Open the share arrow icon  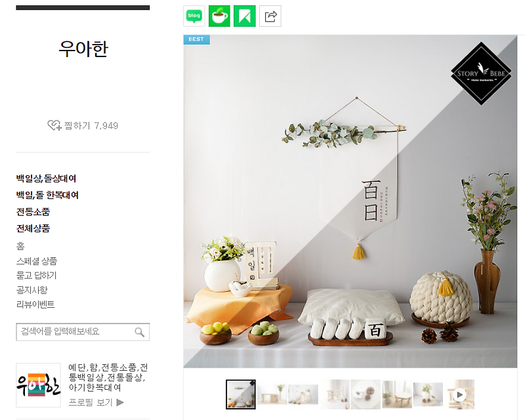pos(270,16)
